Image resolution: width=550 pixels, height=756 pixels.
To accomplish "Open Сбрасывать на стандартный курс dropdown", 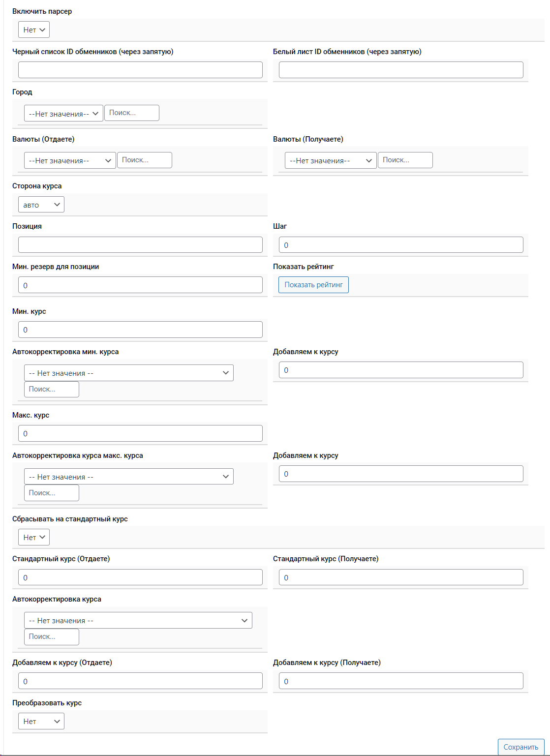I will point(34,537).
